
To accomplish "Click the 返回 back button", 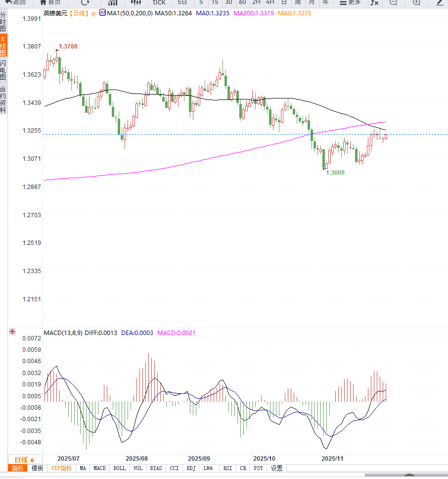I will click(x=15, y=2).
